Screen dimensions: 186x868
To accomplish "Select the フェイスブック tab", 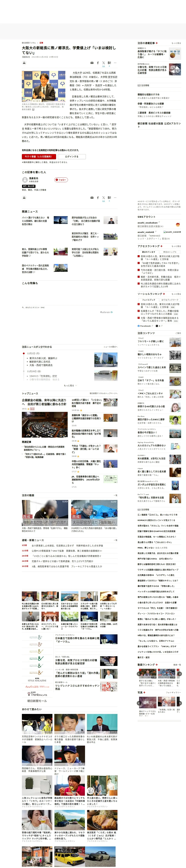I will click(148, 300).
